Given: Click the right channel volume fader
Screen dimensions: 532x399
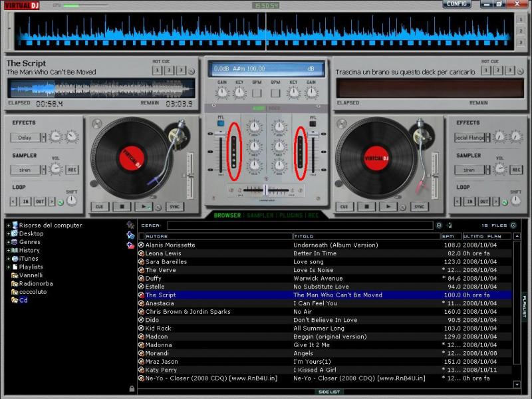Looking at the screenshot, I should 313,135.
